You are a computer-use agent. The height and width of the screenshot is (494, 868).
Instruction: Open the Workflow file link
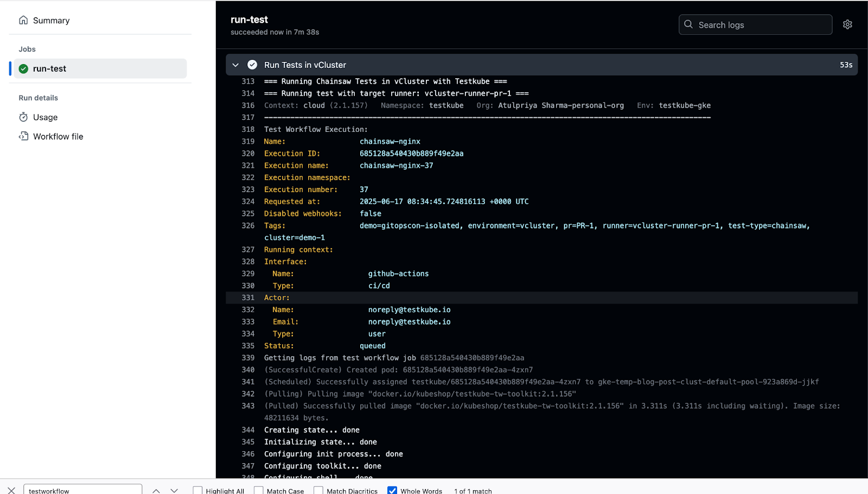pyautogui.click(x=58, y=136)
